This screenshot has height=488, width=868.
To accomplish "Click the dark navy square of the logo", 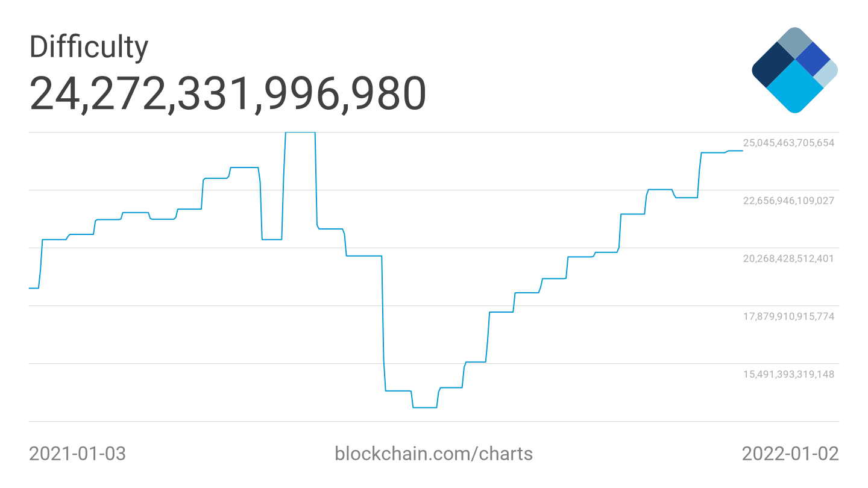I will click(773, 67).
